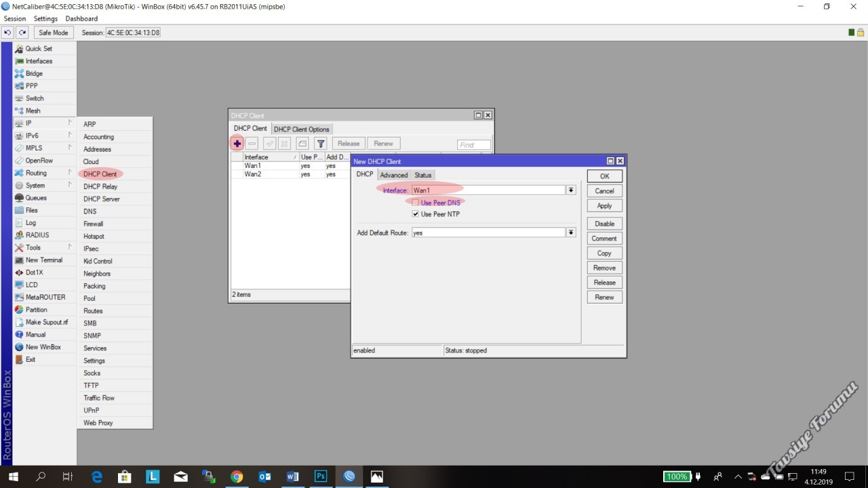The width and height of the screenshot is (868, 488).
Task: Open Google Chrome from the taskbar
Action: pyautogui.click(x=236, y=476)
